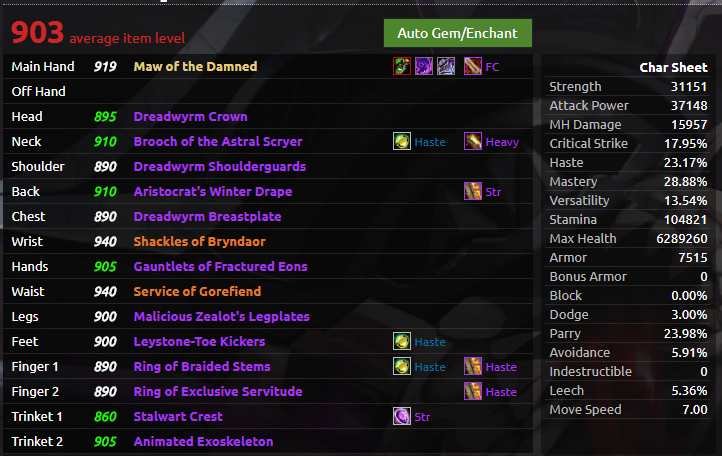Screen dimensions: 722x456
Task: Click the Auto Gem/Enchant button
Action: pos(458,33)
